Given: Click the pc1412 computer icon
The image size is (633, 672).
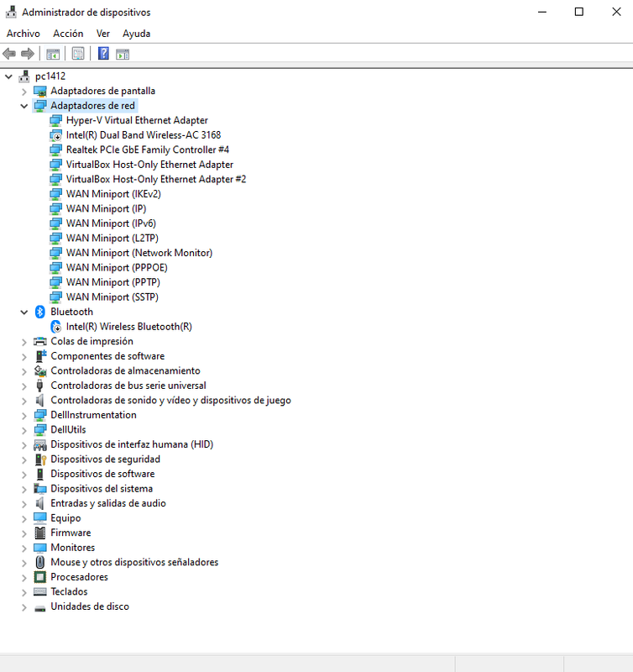Looking at the screenshot, I should [24, 76].
